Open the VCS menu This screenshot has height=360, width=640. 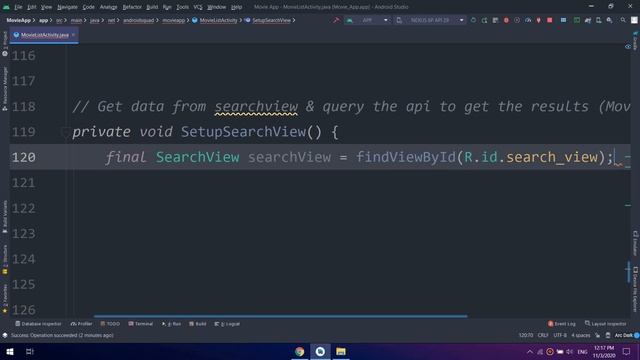(x=198, y=7)
